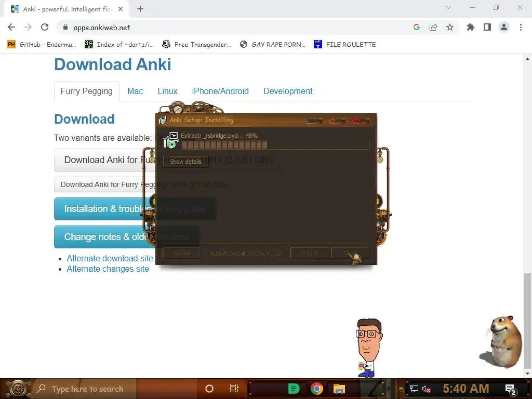
Task: Go back to the previous page
Action: coord(11,27)
